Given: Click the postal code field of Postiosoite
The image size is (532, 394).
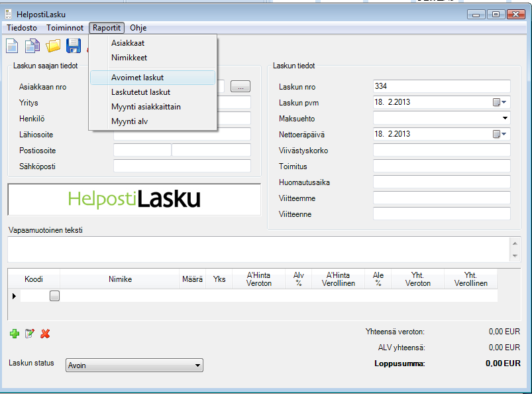Looking at the screenshot, I should point(142,150).
